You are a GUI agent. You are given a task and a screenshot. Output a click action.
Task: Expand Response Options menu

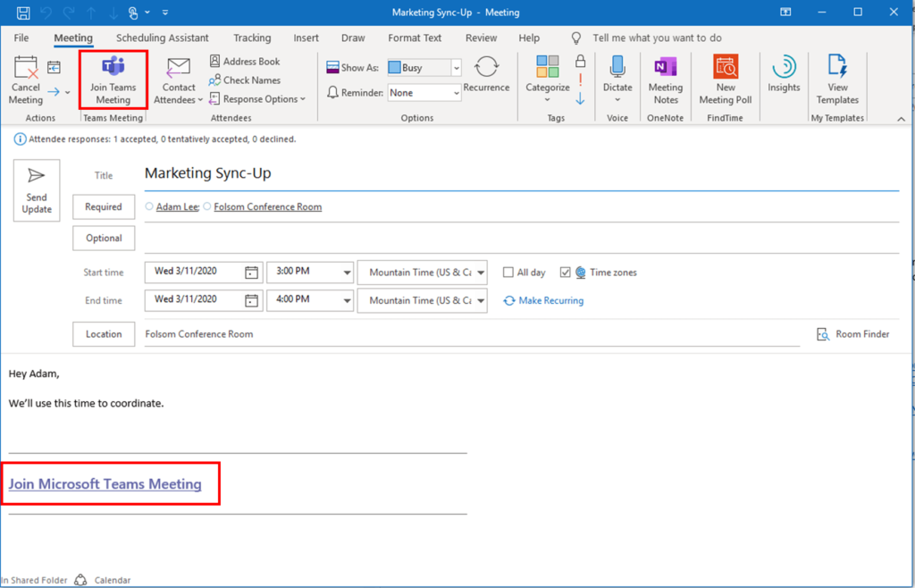click(256, 98)
